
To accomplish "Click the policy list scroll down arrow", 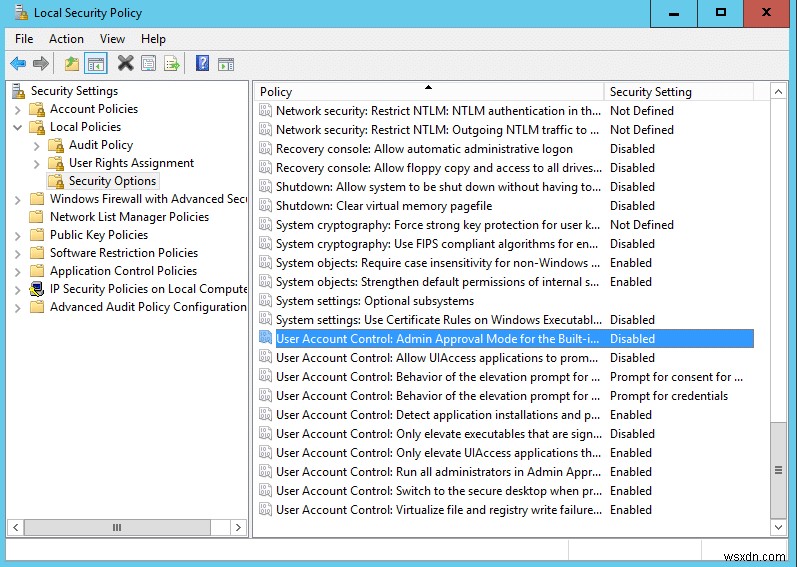I will coord(778,527).
